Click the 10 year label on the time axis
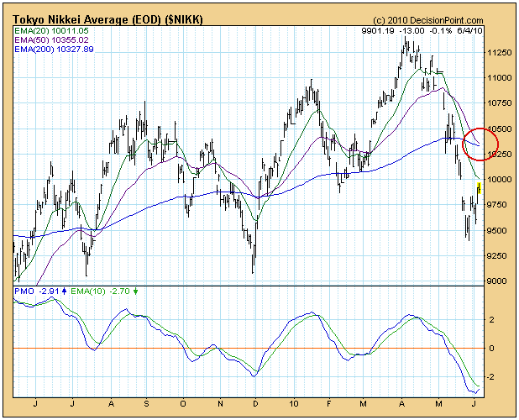Viewport: 519px width, 420px height. pos(294,404)
